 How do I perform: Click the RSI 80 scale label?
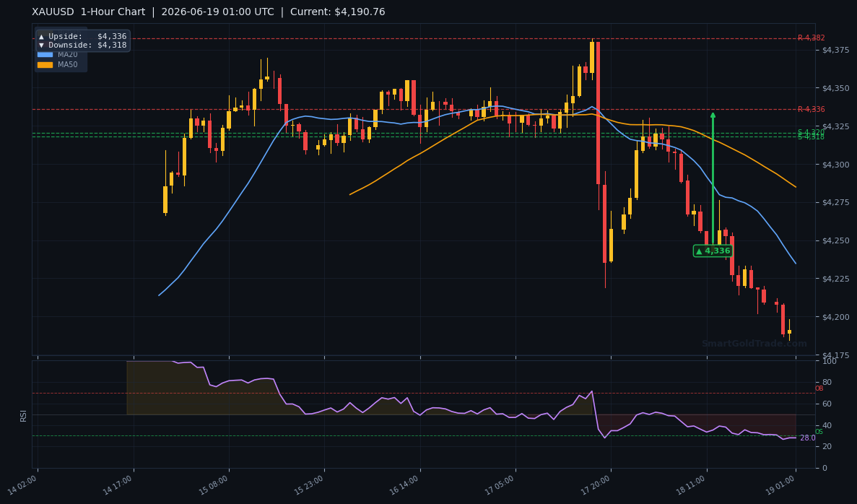[x=827, y=383]
